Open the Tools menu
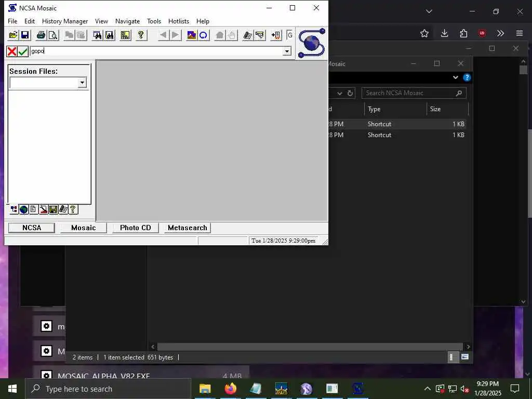532x399 pixels. 154,21
